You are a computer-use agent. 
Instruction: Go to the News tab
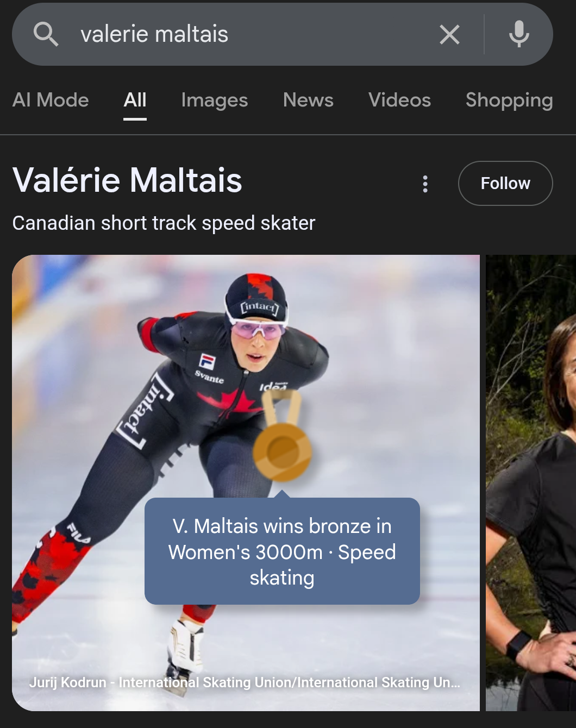pyautogui.click(x=308, y=100)
